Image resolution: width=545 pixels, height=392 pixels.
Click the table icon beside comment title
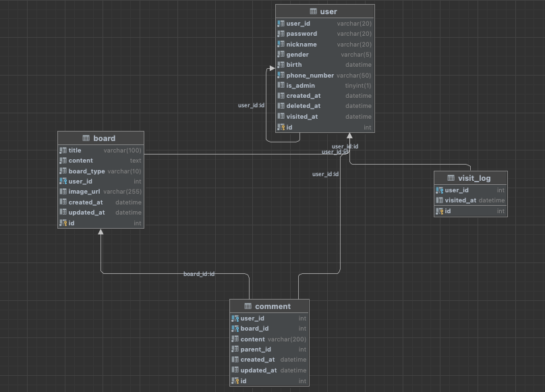tap(248, 306)
